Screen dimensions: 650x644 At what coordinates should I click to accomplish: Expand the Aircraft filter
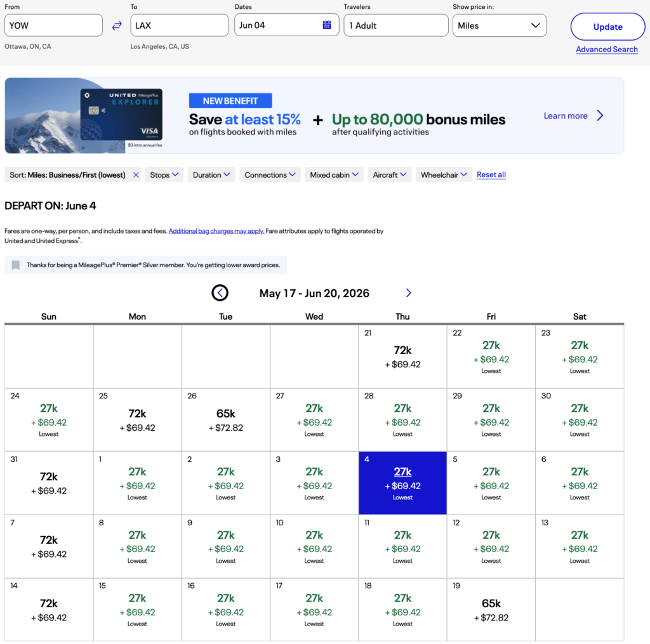pyautogui.click(x=390, y=175)
